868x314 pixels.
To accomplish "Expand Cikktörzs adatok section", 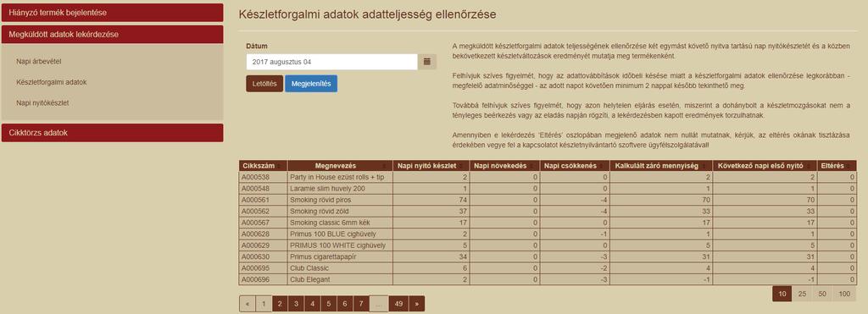I will pos(113,133).
